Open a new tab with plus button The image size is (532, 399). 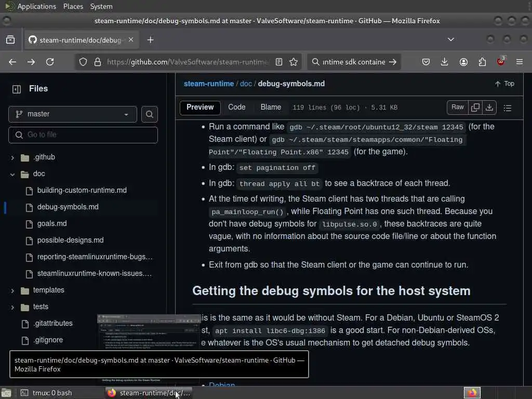(x=150, y=40)
